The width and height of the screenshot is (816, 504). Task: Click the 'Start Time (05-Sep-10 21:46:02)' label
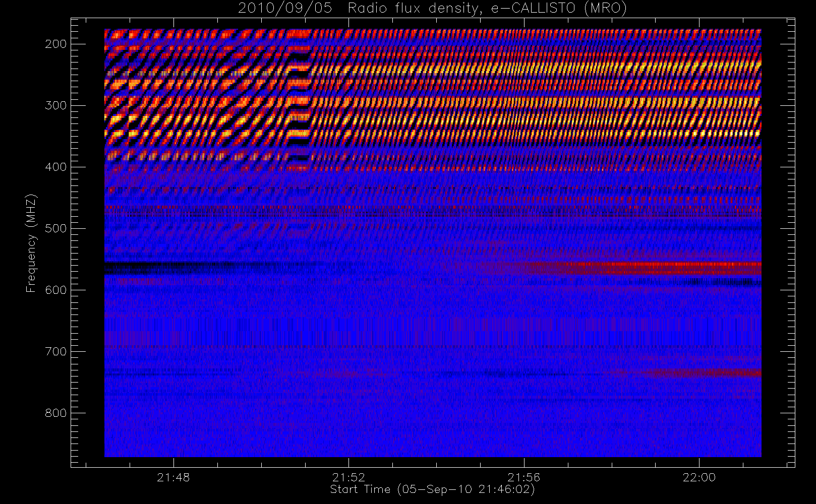point(432,489)
